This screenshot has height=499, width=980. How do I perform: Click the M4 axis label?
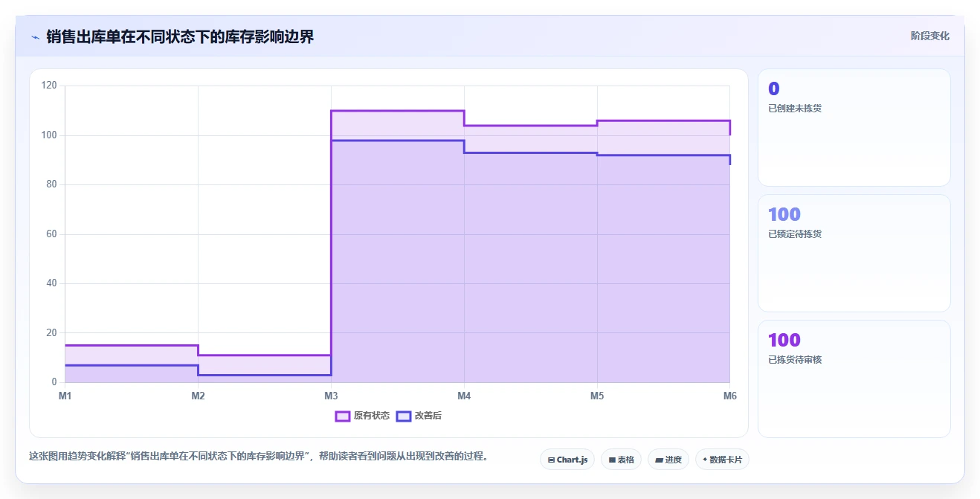pos(464,396)
